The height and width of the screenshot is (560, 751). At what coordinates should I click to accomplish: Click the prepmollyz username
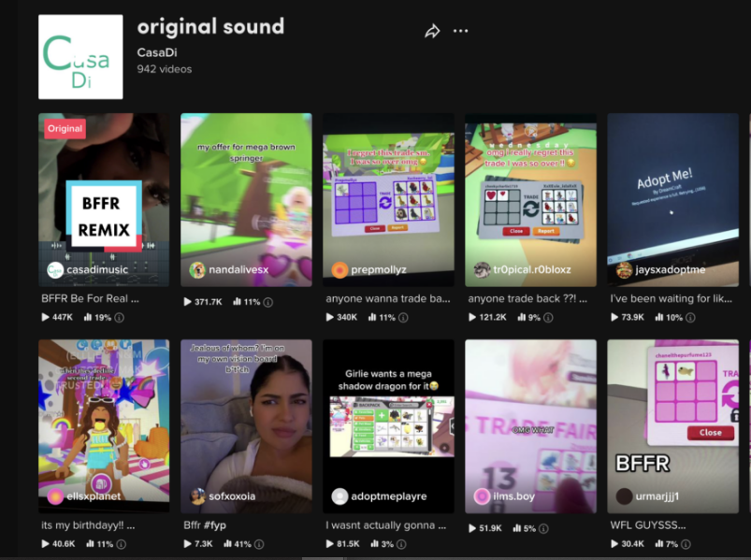379,270
